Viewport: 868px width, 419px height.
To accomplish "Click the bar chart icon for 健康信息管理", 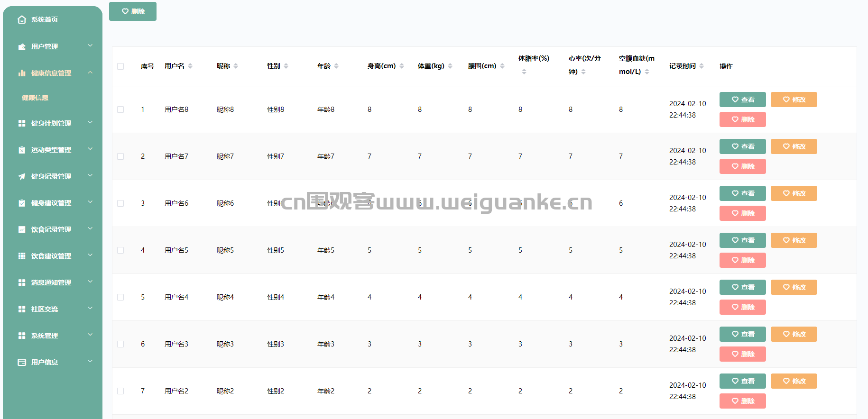I will point(22,73).
